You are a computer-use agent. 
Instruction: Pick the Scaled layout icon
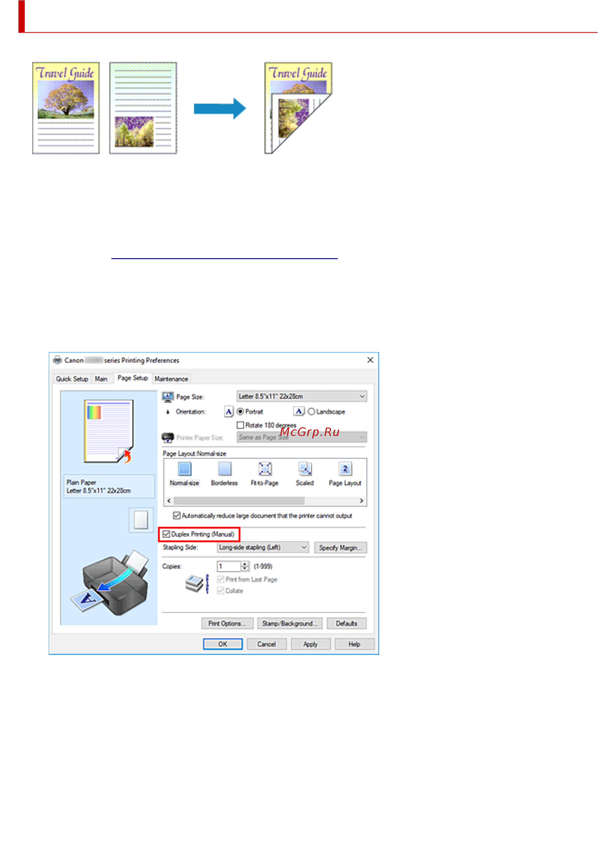[305, 469]
